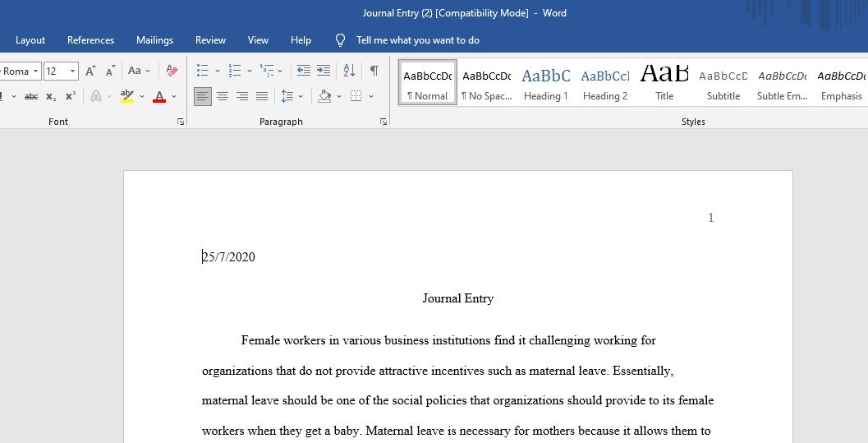The width and height of the screenshot is (868, 443).
Task: Expand the bullets library dropdown
Action: point(218,71)
